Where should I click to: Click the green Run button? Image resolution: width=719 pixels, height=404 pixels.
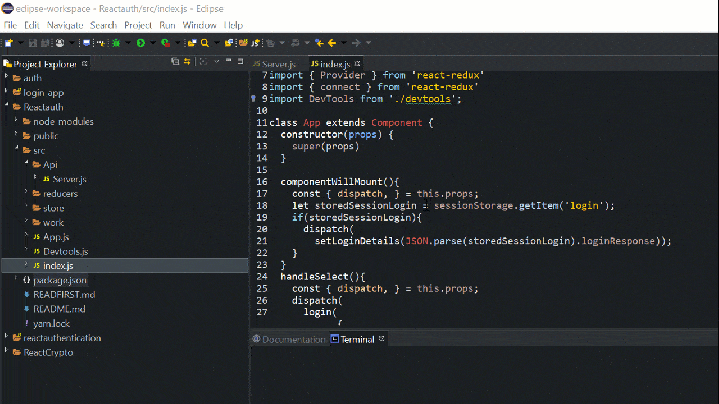141,43
